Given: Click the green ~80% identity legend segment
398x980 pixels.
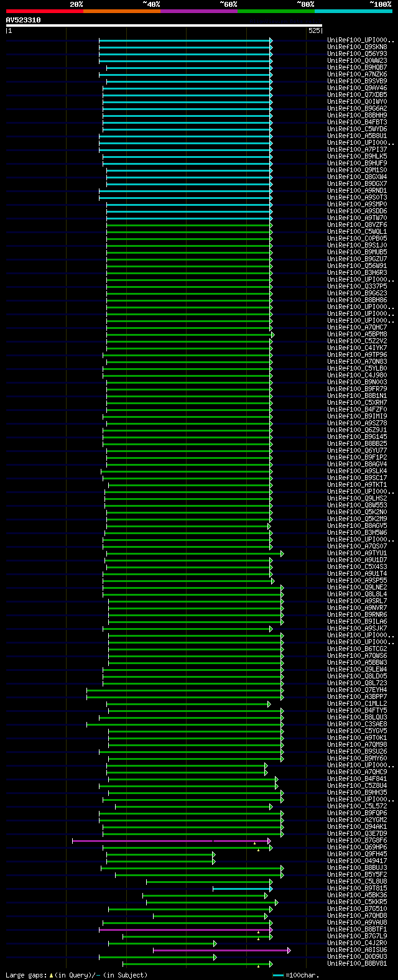Looking at the screenshot, I should 276,11.
